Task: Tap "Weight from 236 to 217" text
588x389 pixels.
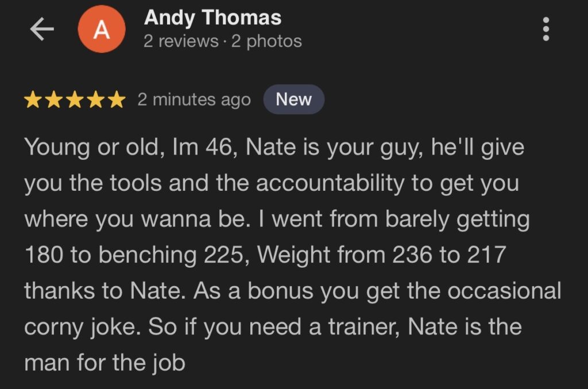Action: 381,255
